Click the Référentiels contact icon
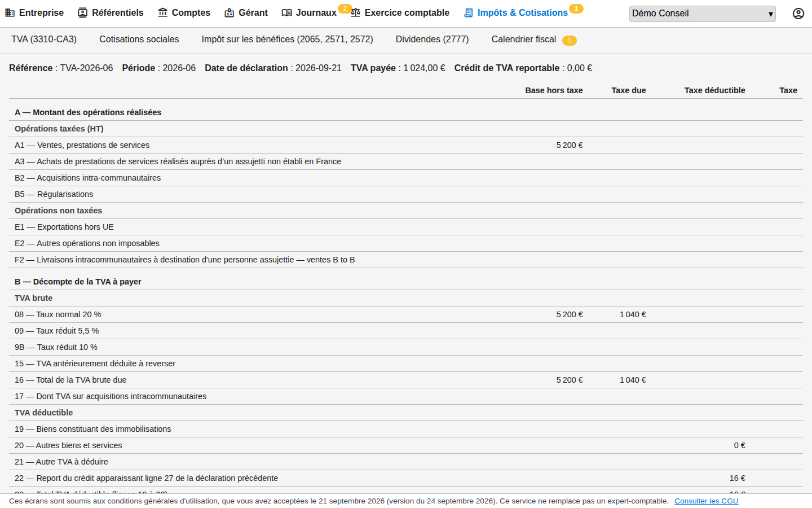This screenshot has height=508, width=812. [x=83, y=12]
